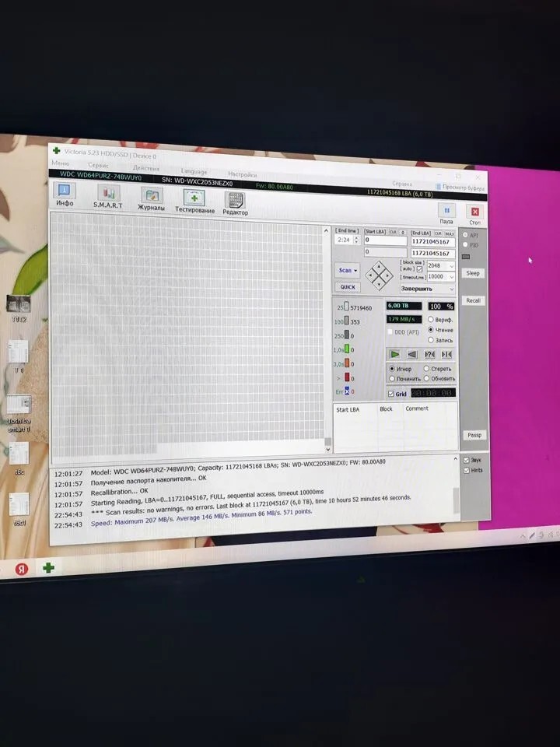The width and height of the screenshot is (560, 747).
Task: Click the down arrow on the diamond navigator
Action: click(380, 283)
